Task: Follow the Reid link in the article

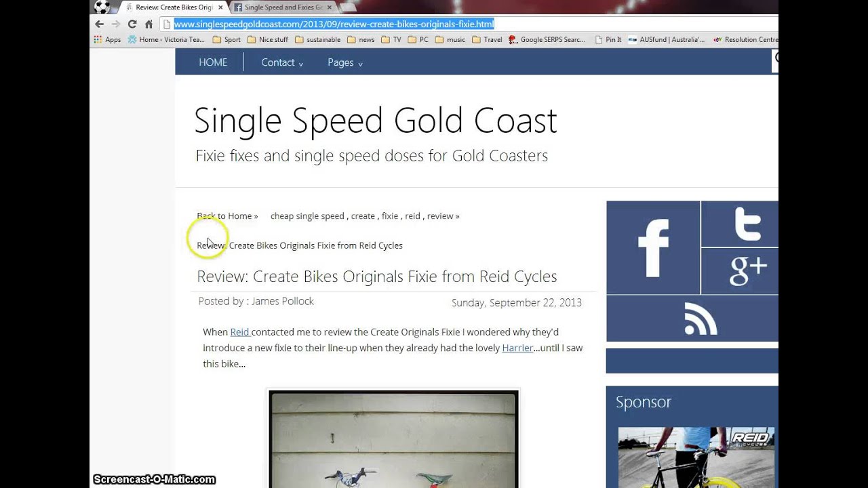Action: coord(239,332)
